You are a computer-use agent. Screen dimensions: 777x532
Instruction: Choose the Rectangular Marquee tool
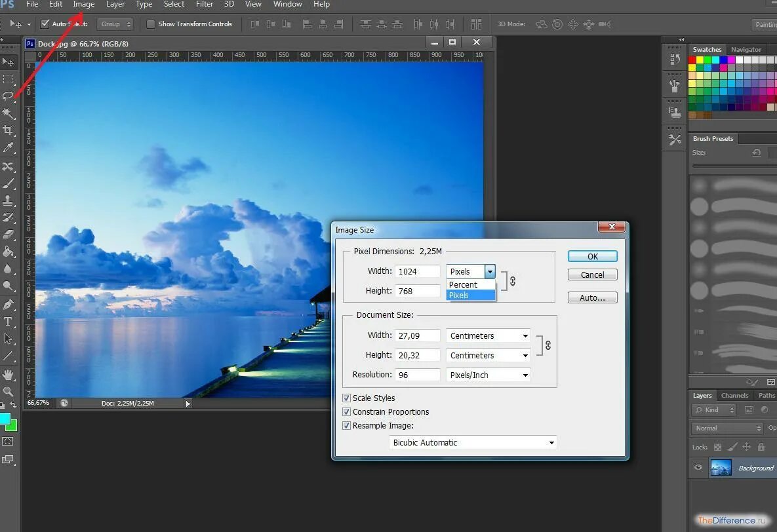(8, 79)
